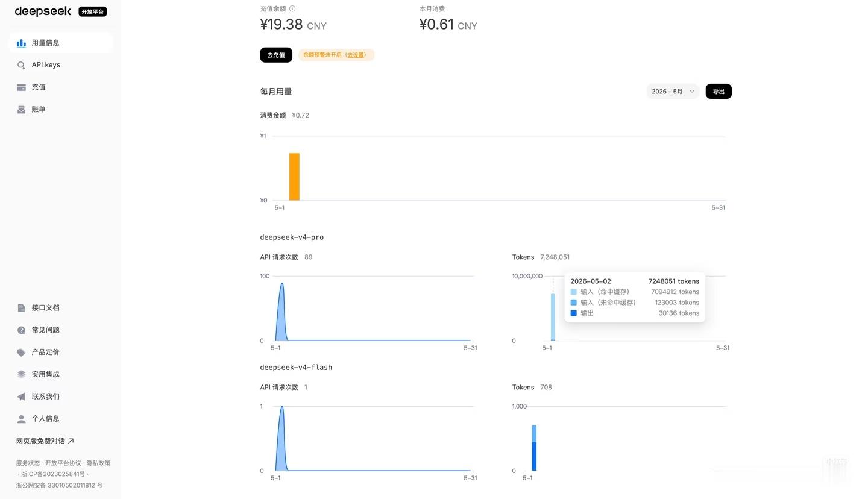Click the deepseek logo

click(x=43, y=11)
